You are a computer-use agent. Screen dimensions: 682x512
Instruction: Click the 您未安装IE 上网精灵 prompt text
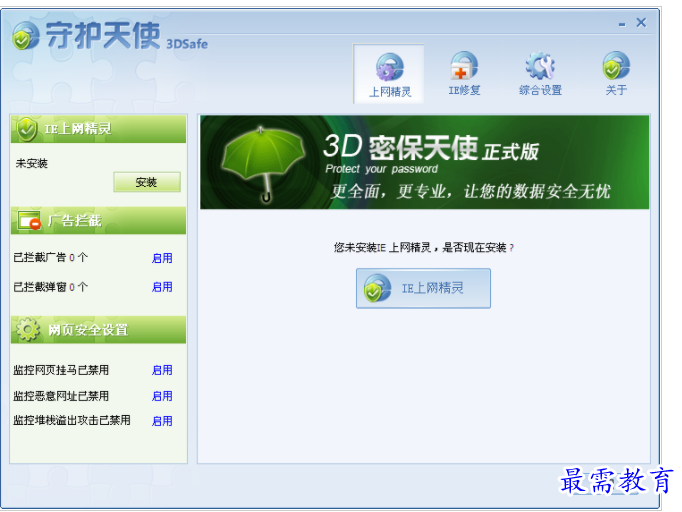click(x=424, y=248)
